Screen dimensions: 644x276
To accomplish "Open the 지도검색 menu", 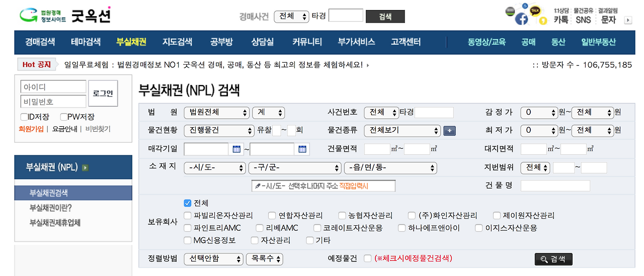I will tap(177, 42).
